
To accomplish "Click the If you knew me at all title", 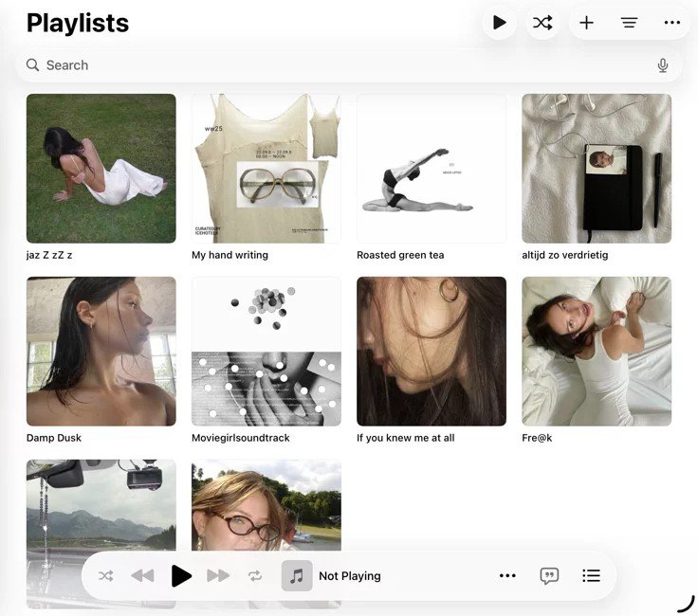I will pos(406,438).
